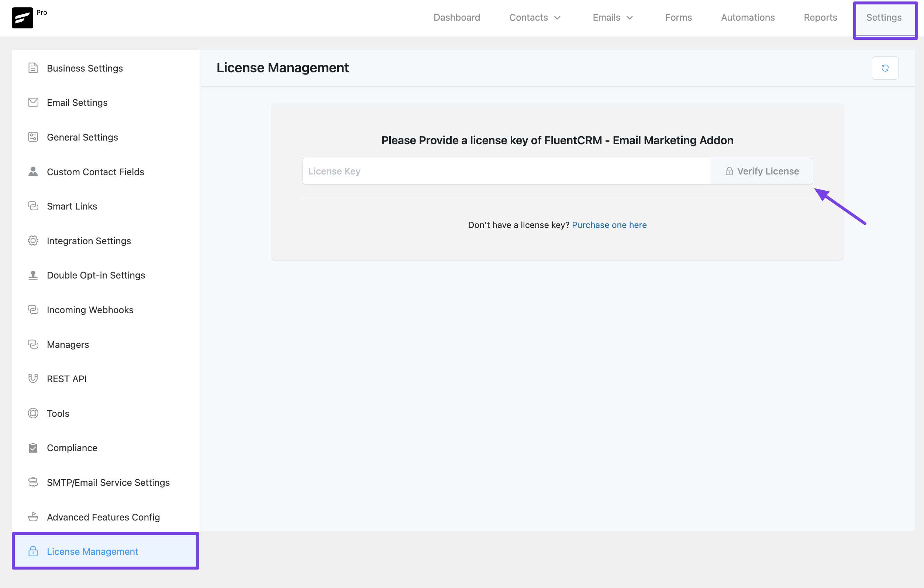
Task: Open the Reports page
Action: pyautogui.click(x=820, y=17)
